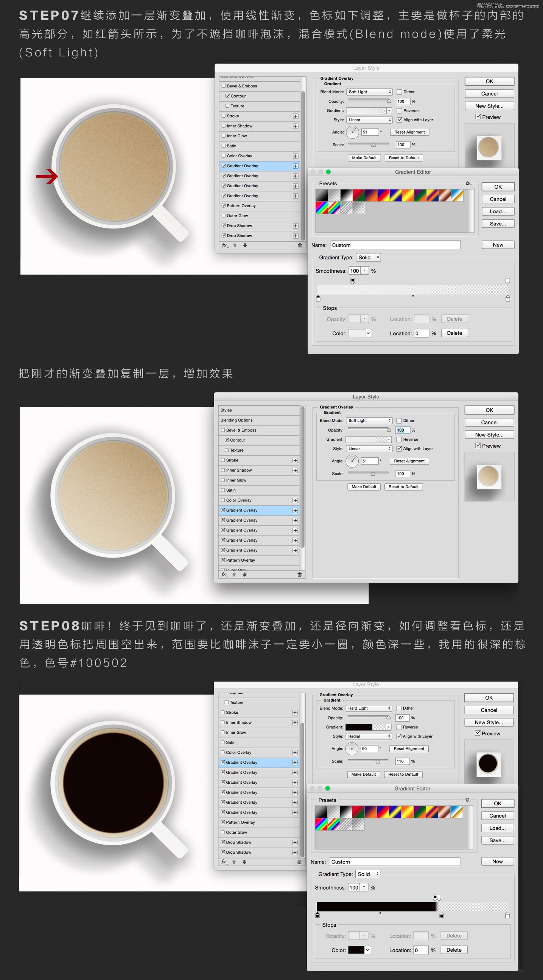Select highlighted Gradient Overlay row in bottom dialog

pyautogui.click(x=259, y=763)
